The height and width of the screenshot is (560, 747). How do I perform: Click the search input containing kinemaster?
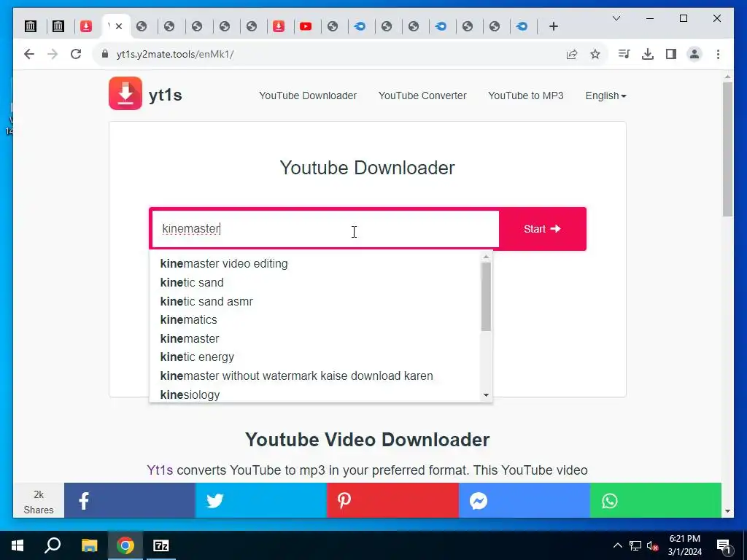pos(325,229)
